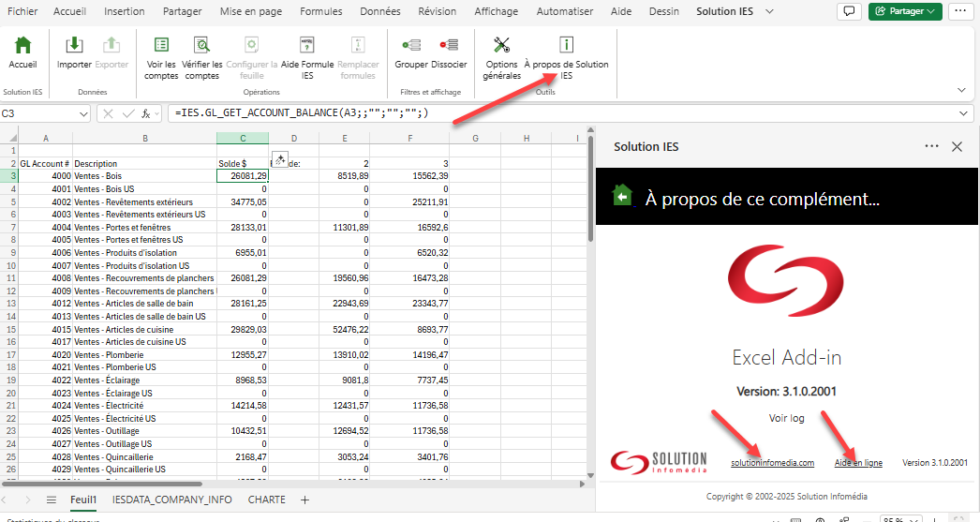This screenshot has width=980, height=522.
Task: Open the solutioninfomedia.com link
Action: click(773, 463)
